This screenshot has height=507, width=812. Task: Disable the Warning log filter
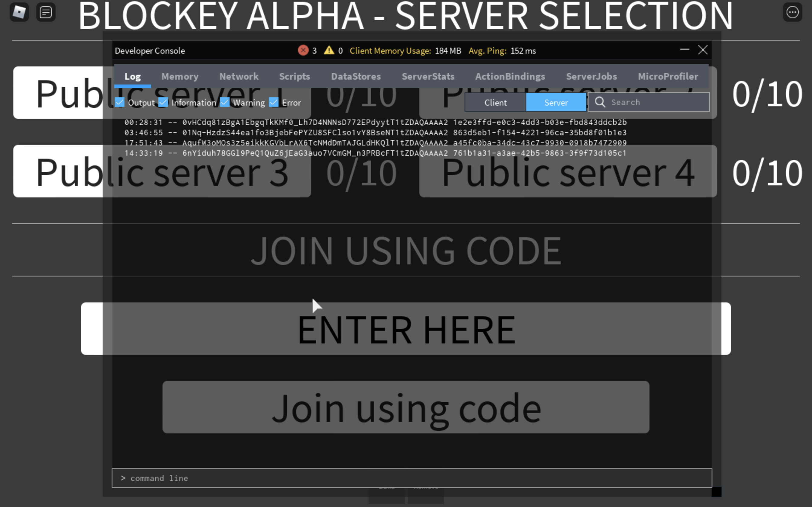click(224, 102)
